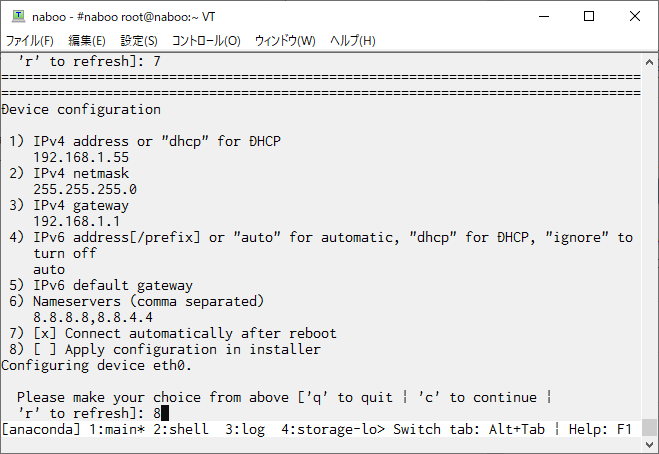
Task: Open the 設定(S) menu
Action: pos(139,41)
